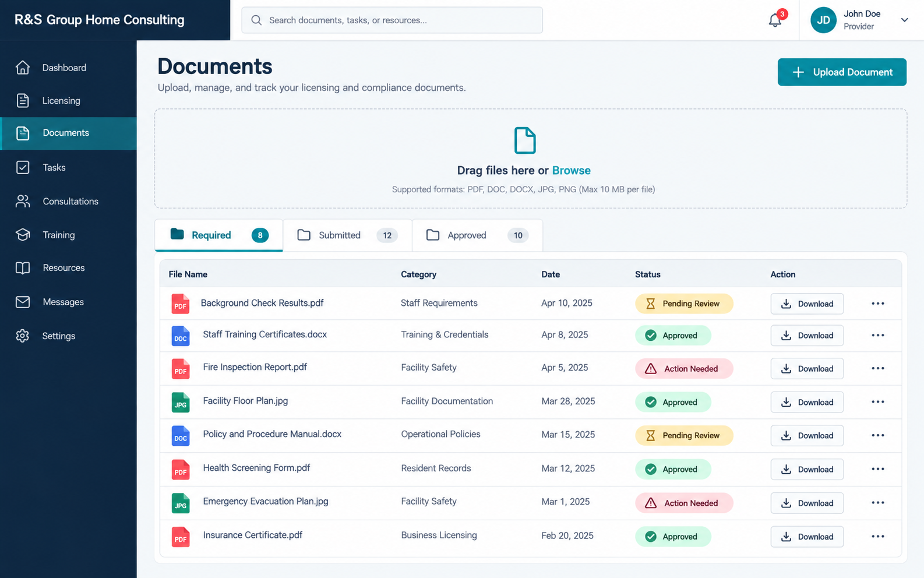Select the Tasks checkmark icon in sidebar
The height and width of the screenshot is (578, 924).
click(x=23, y=167)
